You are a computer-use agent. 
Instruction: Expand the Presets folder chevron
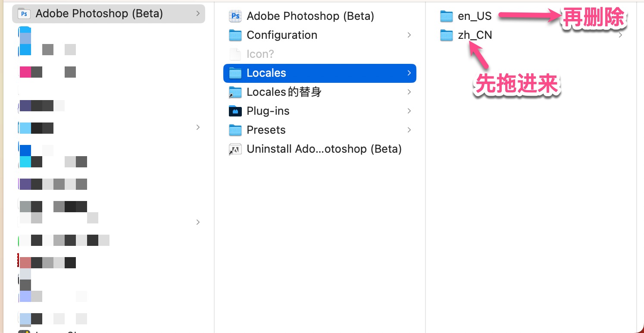tap(409, 130)
